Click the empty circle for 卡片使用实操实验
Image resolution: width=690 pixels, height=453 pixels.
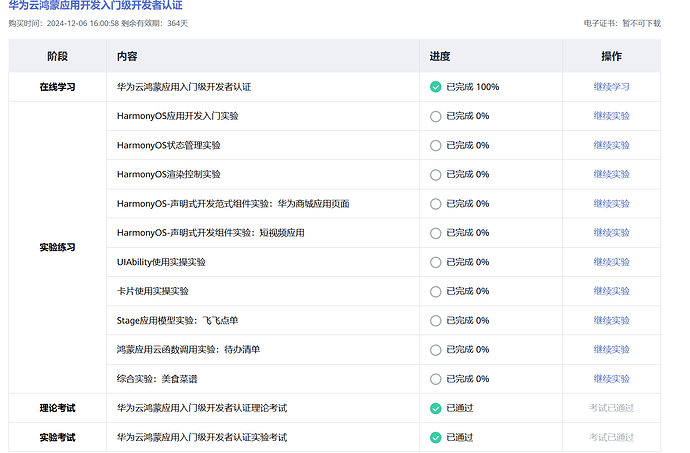coord(435,291)
